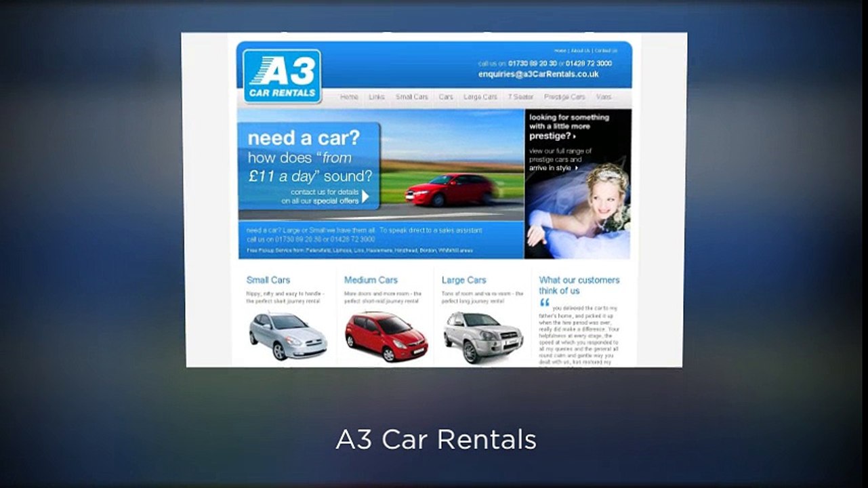Open the Prestige Cars navigation tab

(564, 97)
